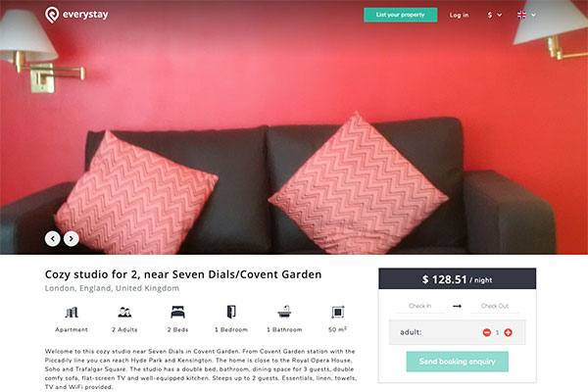Open the Log in link
The width and height of the screenshot is (588, 392).
click(459, 15)
